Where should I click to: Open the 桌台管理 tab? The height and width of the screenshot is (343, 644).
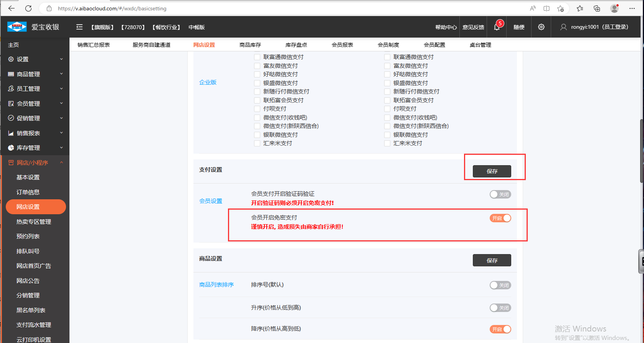pos(480,45)
